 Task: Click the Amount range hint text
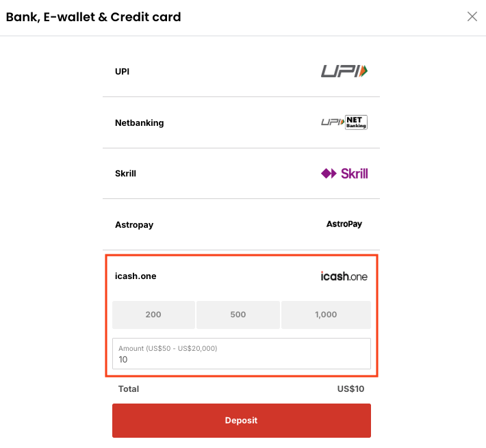coord(168,348)
